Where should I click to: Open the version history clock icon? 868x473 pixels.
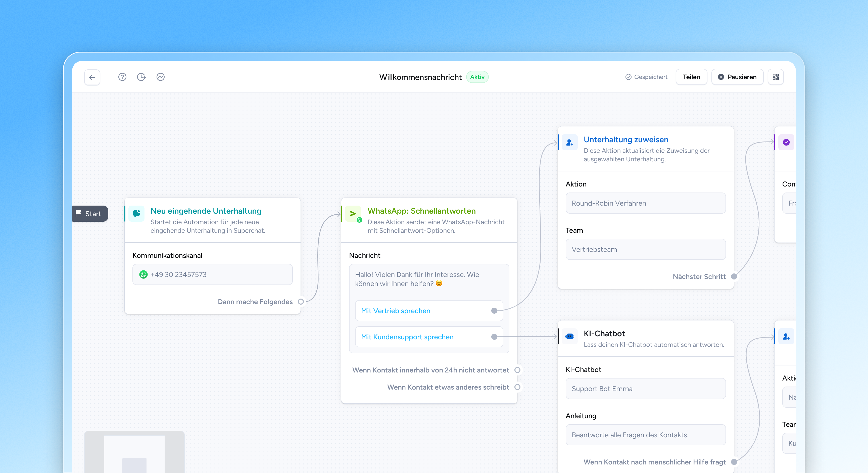(x=141, y=77)
